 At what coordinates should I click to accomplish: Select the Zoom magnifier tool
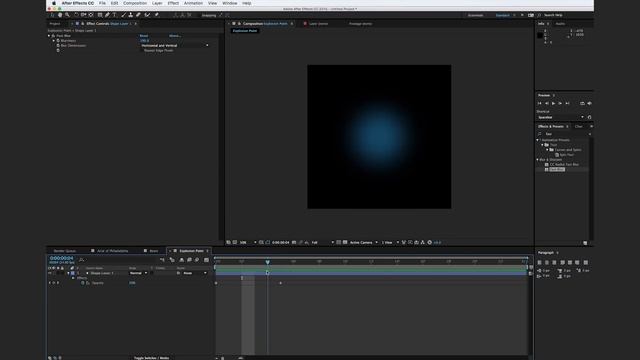pos(67,15)
